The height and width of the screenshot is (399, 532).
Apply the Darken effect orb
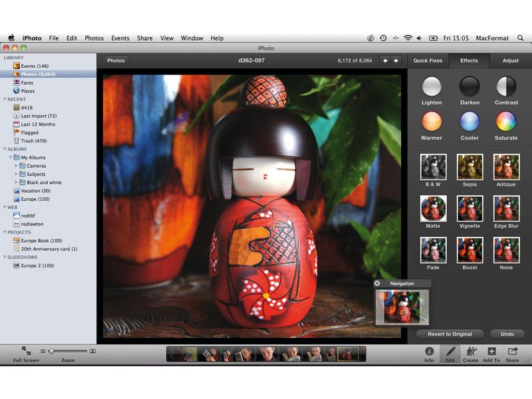coord(469,86)
